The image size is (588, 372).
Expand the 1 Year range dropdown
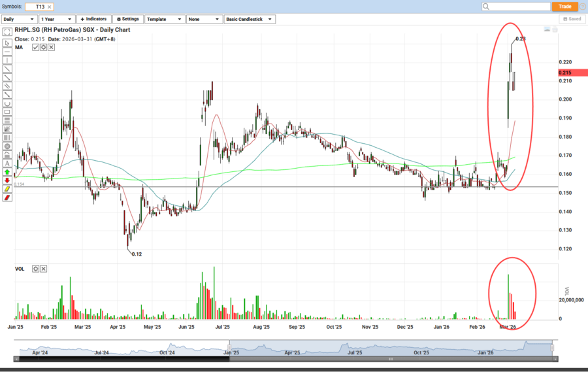pos(57,20)
